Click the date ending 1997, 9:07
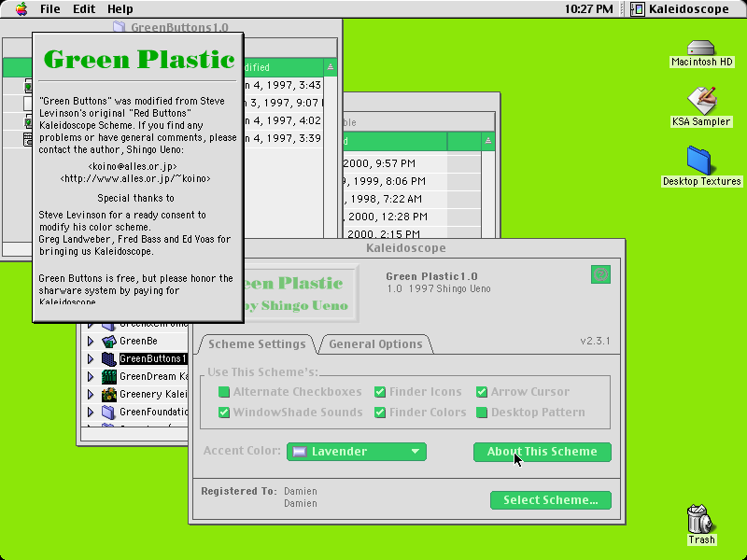The height and width of the screenshot is (560, 747). pos(283,103)
